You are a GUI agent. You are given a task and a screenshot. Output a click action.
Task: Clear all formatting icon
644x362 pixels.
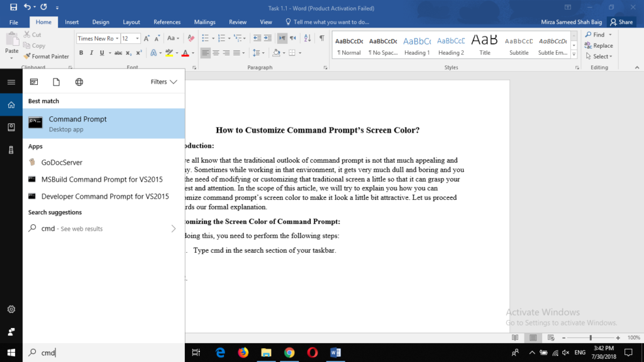191,38
